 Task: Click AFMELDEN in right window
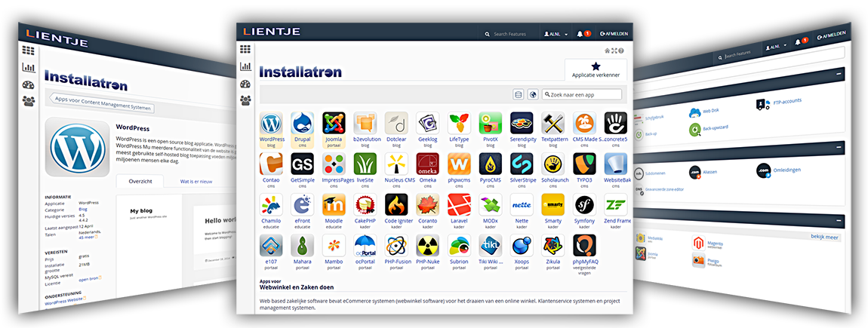831,35
